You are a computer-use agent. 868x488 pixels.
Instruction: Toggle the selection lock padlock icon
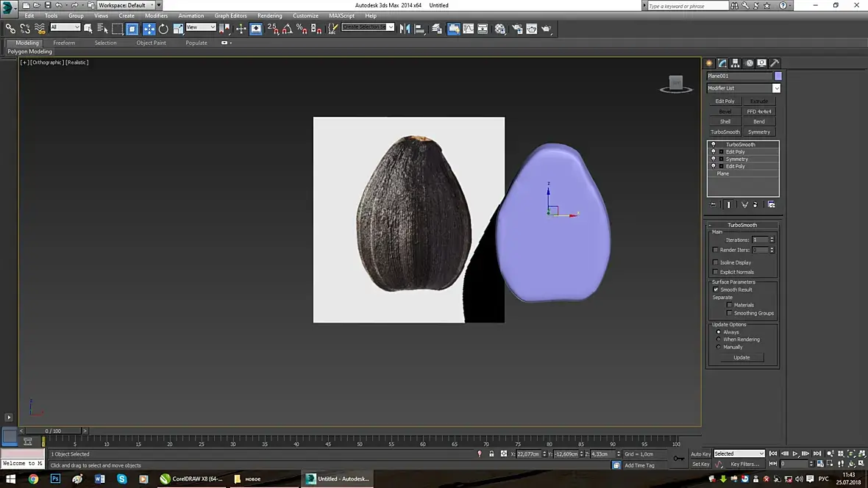click(x=491, y=454)
